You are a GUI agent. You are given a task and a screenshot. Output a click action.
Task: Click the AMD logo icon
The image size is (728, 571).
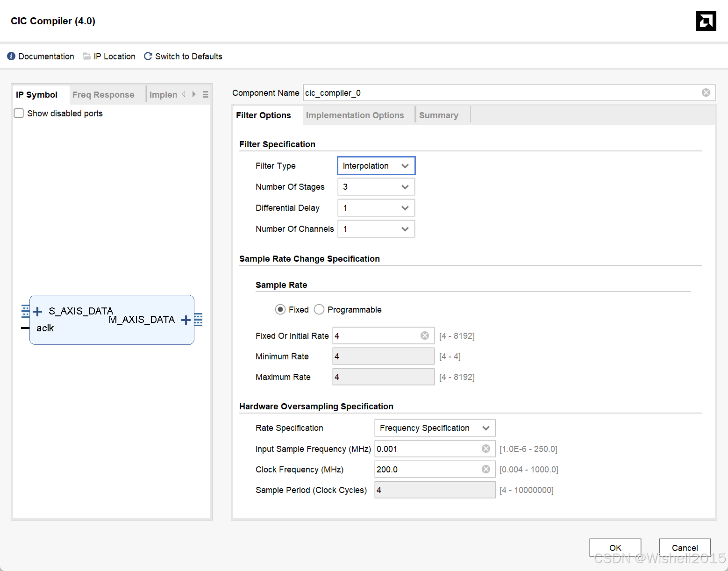(x=706, y=21)
